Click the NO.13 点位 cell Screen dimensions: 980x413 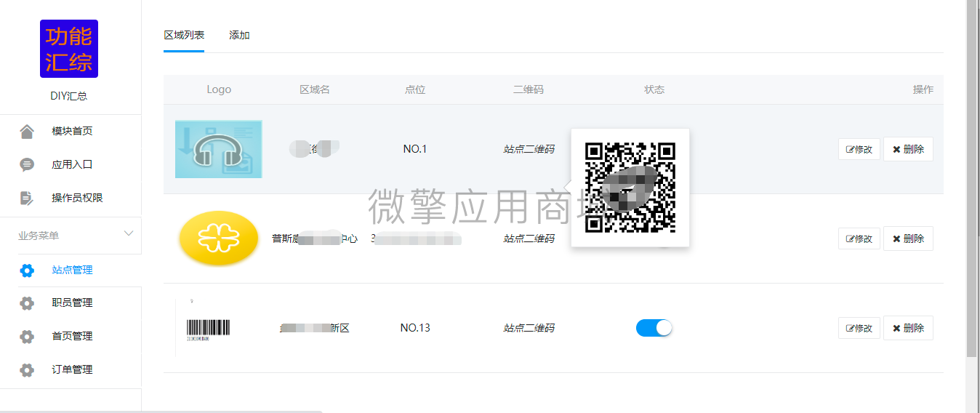415,328
